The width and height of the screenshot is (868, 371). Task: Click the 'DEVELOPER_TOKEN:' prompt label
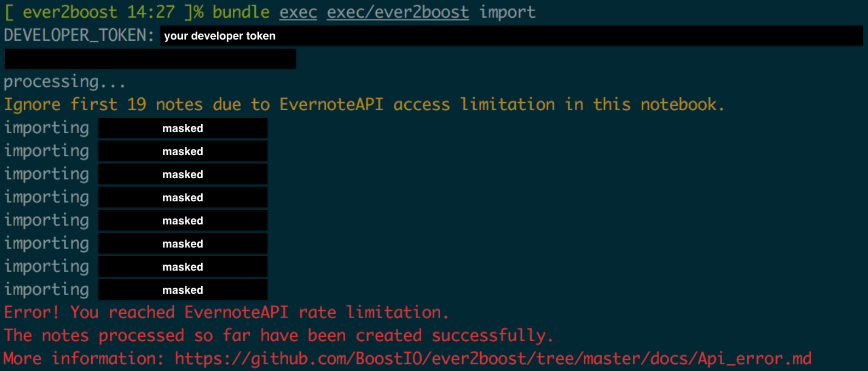coord(79,35)
